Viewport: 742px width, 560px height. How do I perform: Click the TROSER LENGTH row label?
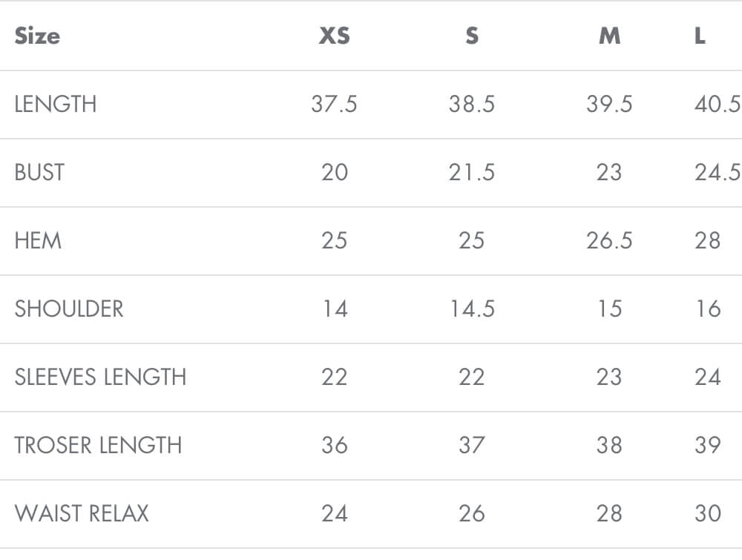[x=98, y=445]
